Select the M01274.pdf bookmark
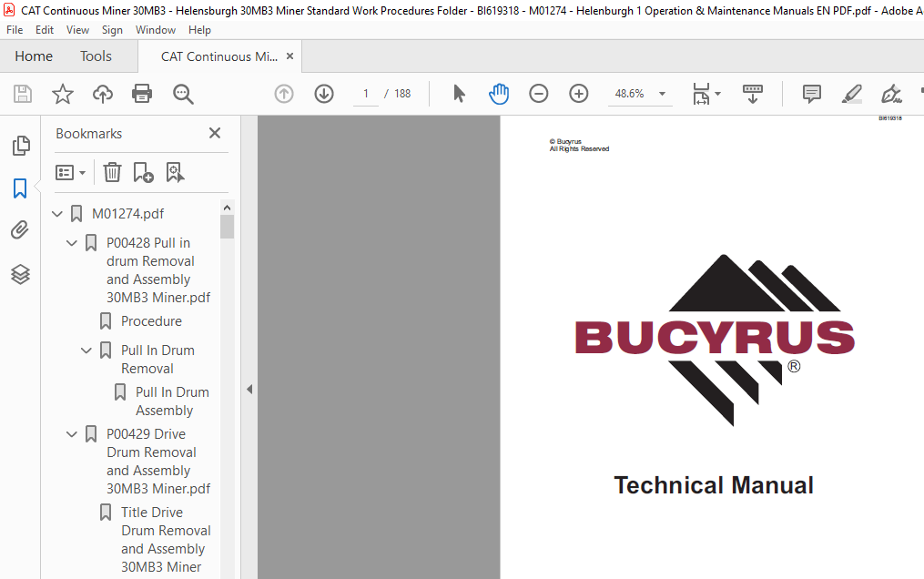 click(127, 214)
